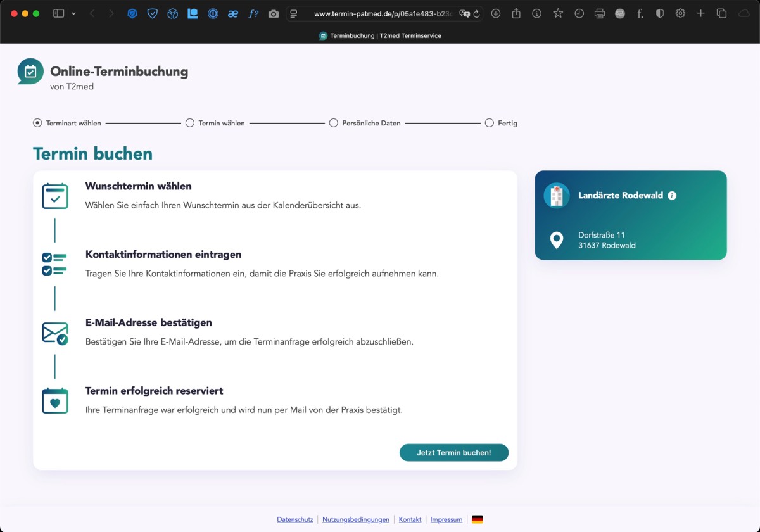This screenshot has width=760, height=532.
Task: Select the 'Termin wählen' step radio
Action: (x=189, y=123)
